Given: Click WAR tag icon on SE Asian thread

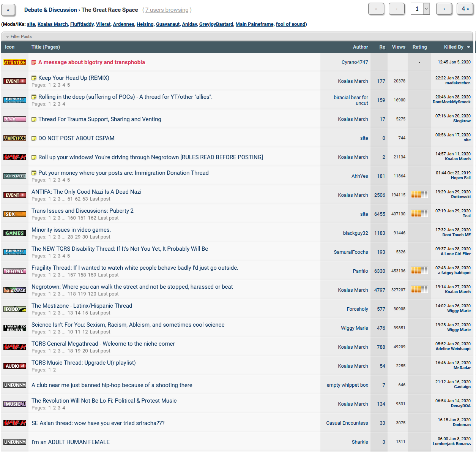Looking at the screenshot, I should click(x=15, y=423).
